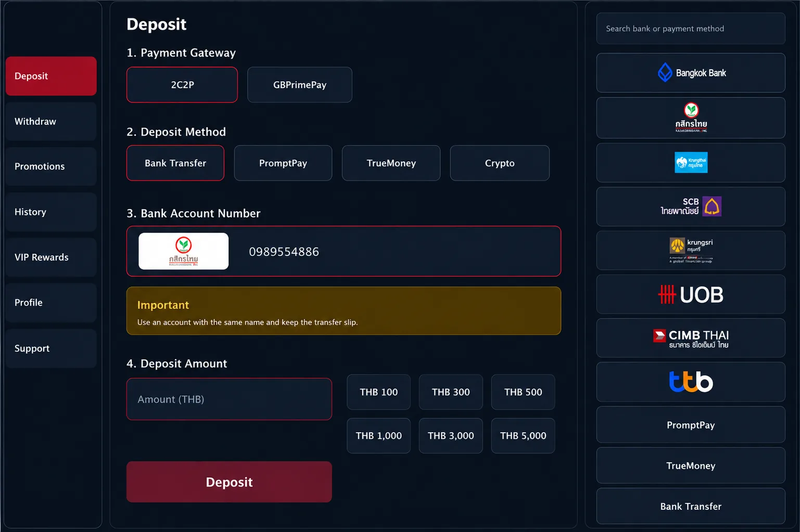Set amount to THB 100
Image resolution: width=800 pixels, height=532 pixels.
click(x=379, y=392)
